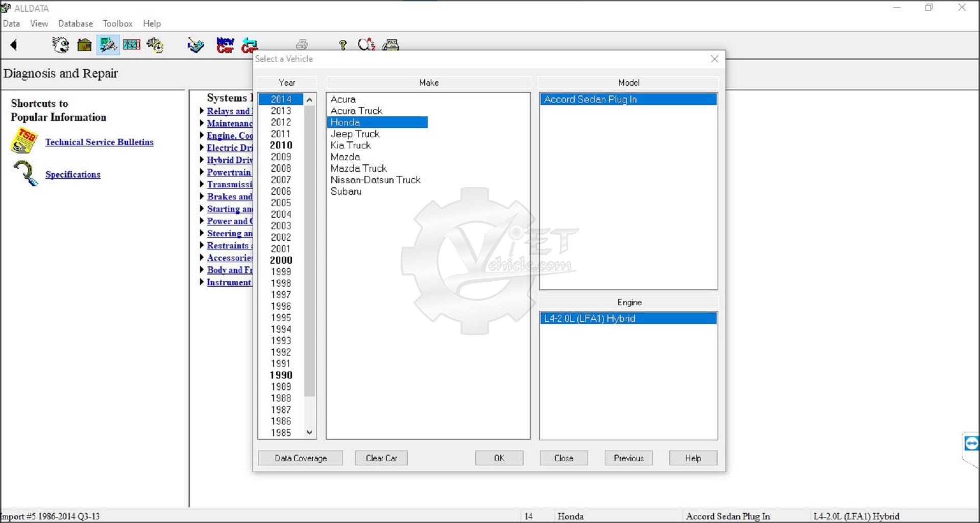Select Jeep Truck in the Make list
Screen dimensions: 980x523
point(355,134)
